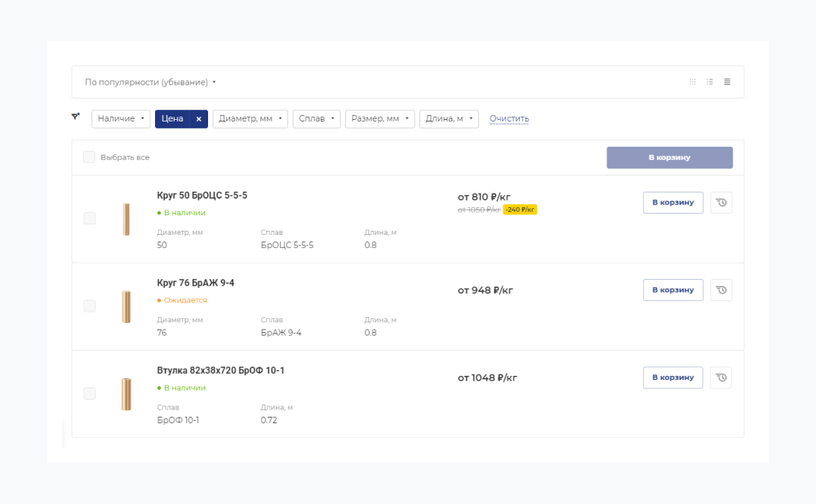Switch to grid view layout
Image resolution: width=816 pixels, height=504 pixels.
693,82
